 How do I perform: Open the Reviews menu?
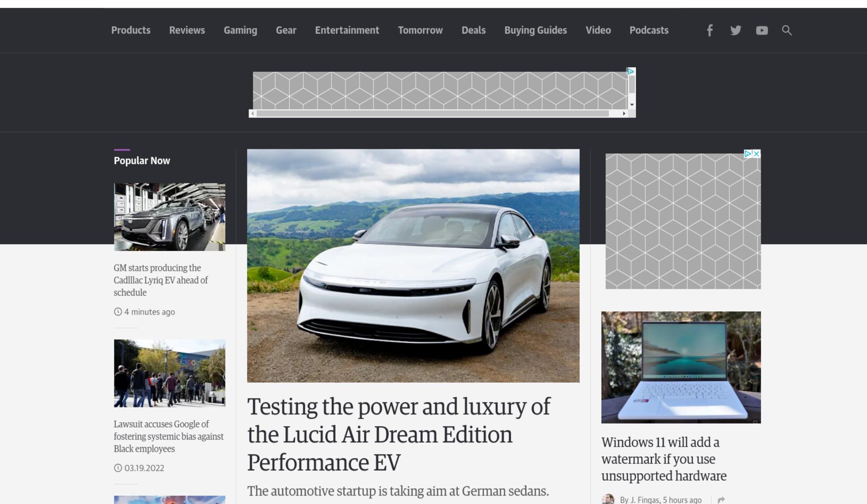click(187, 30)
